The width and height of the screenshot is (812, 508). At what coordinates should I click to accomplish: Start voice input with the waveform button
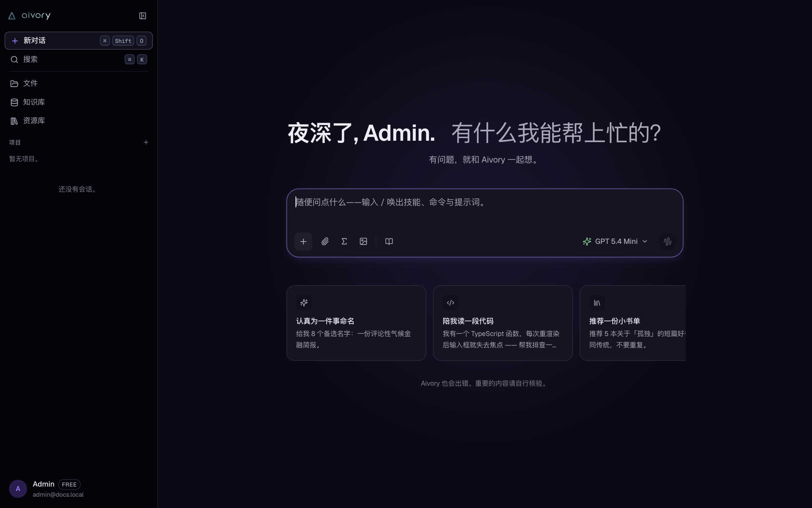[668, 242]
